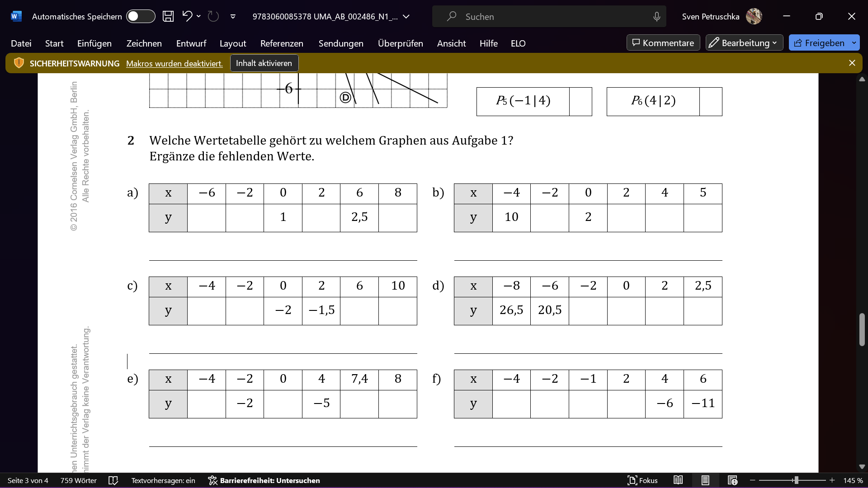This screenshot has width=868, height=488.
Task: Switch to Web Layout view icon
Action: (x=732, y=480)
